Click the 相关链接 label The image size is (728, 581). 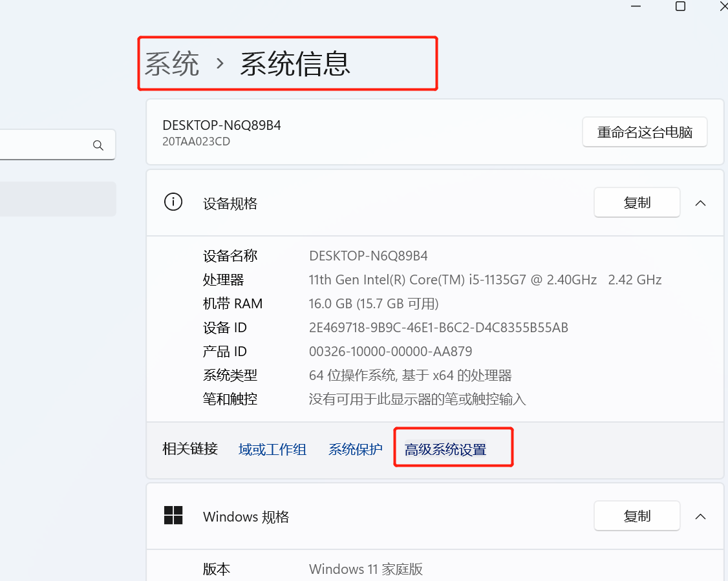tap(190, 449)
